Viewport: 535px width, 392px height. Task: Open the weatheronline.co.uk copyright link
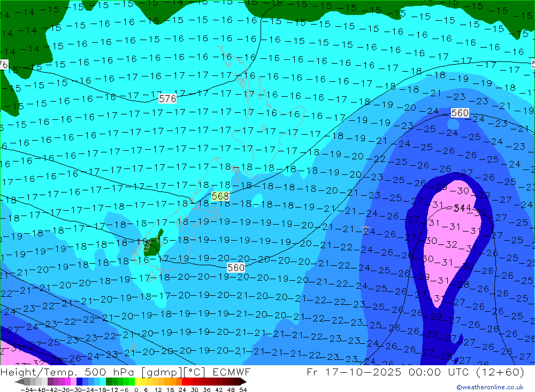click(490, 387)
